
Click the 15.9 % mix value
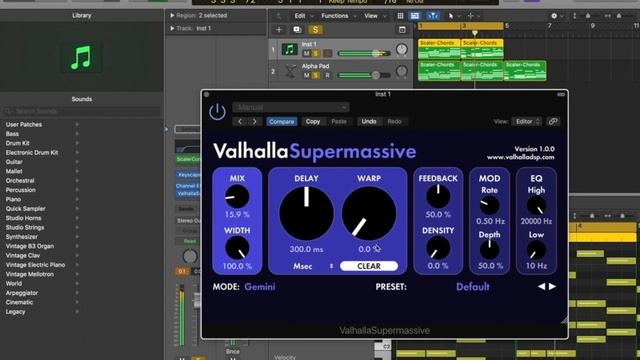coord(237,214)
